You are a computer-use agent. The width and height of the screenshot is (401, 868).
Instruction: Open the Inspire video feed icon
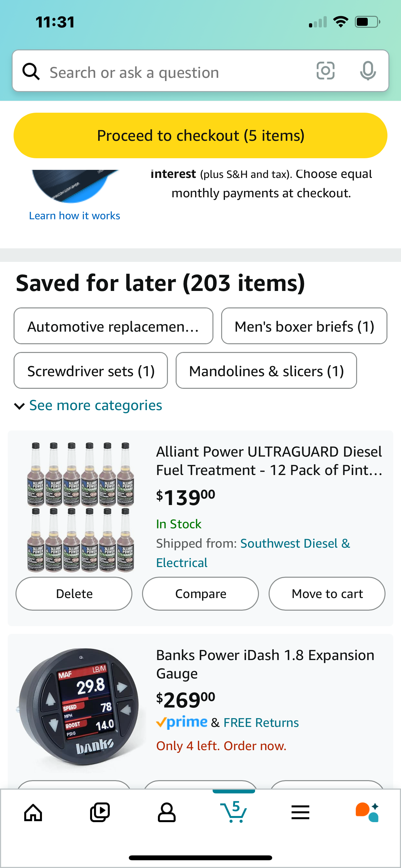point(100,812)
